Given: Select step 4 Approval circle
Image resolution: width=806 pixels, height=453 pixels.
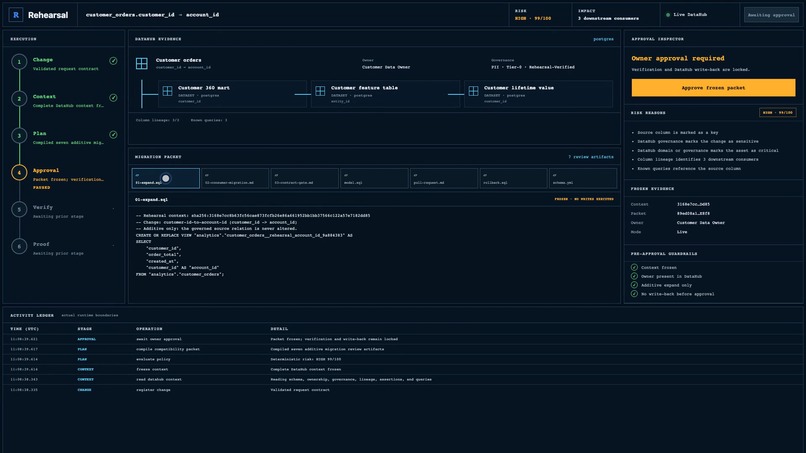Looking at the screenshot, I should [x=20, y=173].
